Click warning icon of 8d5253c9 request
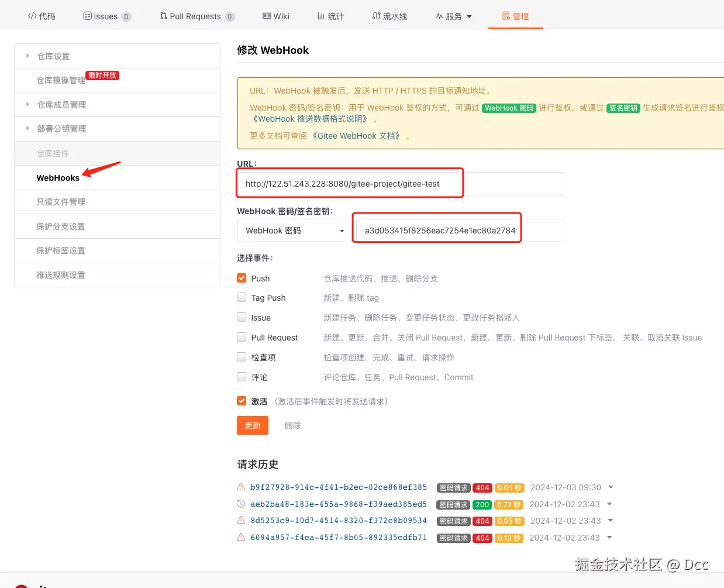Screen dimensions: 724x588 point(241,520)
